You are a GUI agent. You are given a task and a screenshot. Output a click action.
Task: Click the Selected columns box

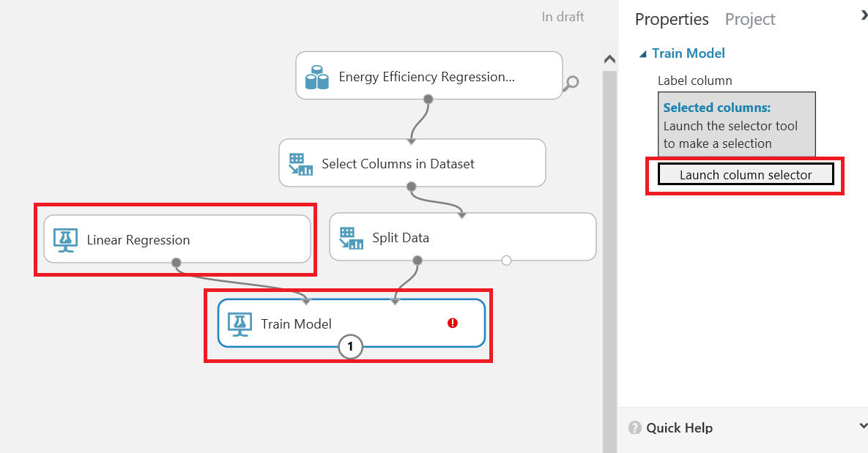coord(736,124)
